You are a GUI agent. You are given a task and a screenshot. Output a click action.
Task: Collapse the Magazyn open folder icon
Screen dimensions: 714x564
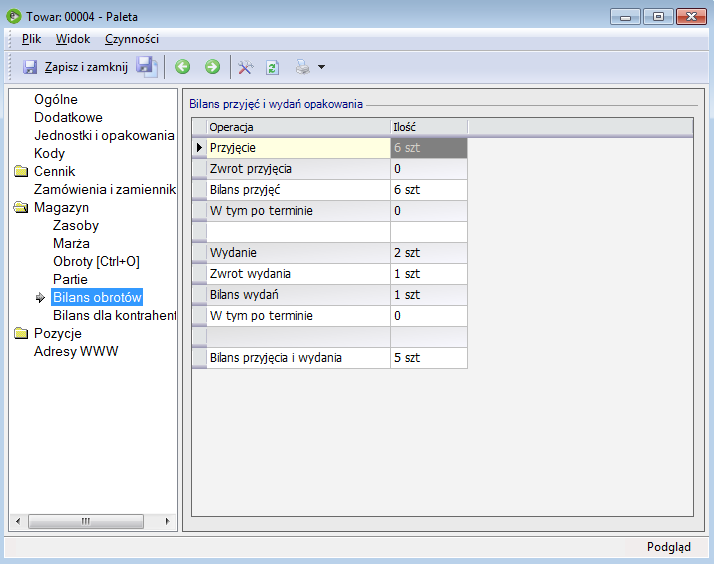[21, 208]
